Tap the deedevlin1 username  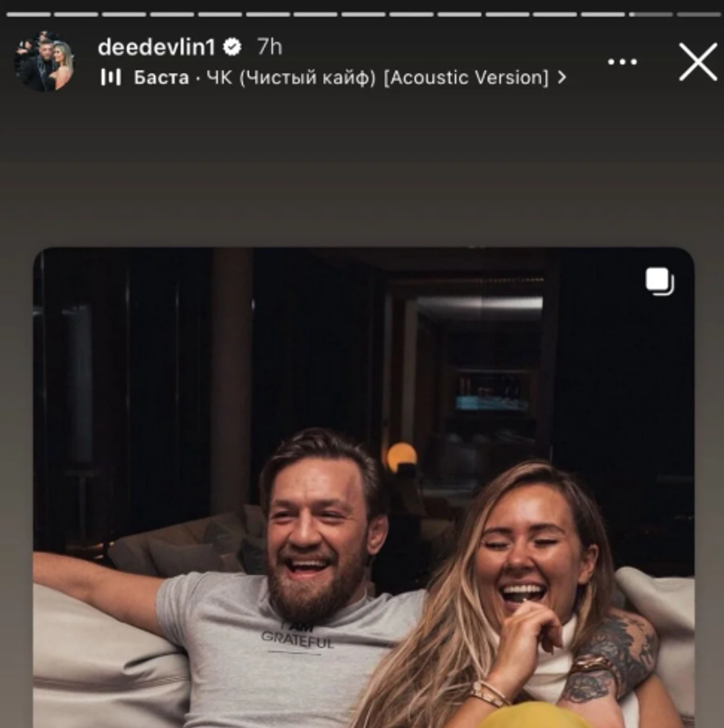(x=157, y=47)
